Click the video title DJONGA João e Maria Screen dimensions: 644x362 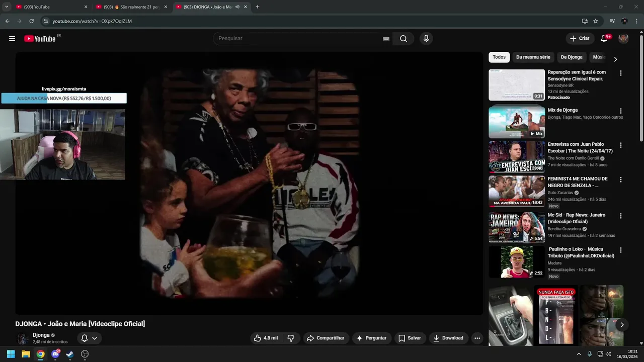(x=80, y=324)
